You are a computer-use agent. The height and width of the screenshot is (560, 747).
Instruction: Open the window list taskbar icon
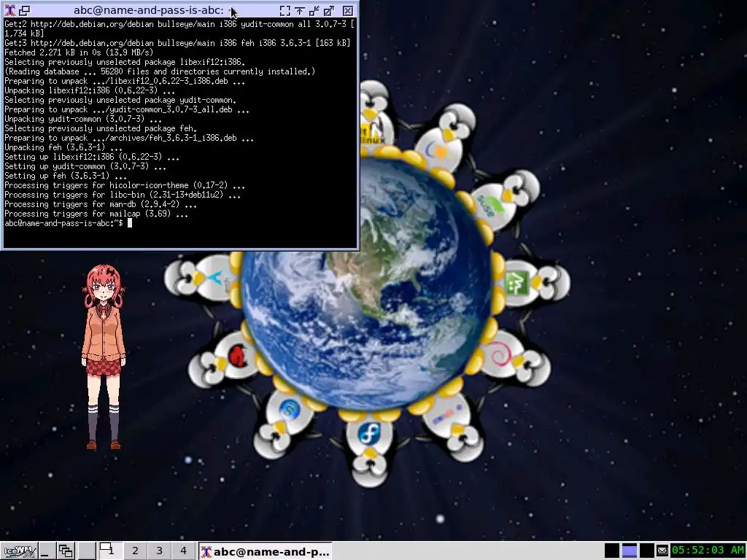[x=65, y=551]
